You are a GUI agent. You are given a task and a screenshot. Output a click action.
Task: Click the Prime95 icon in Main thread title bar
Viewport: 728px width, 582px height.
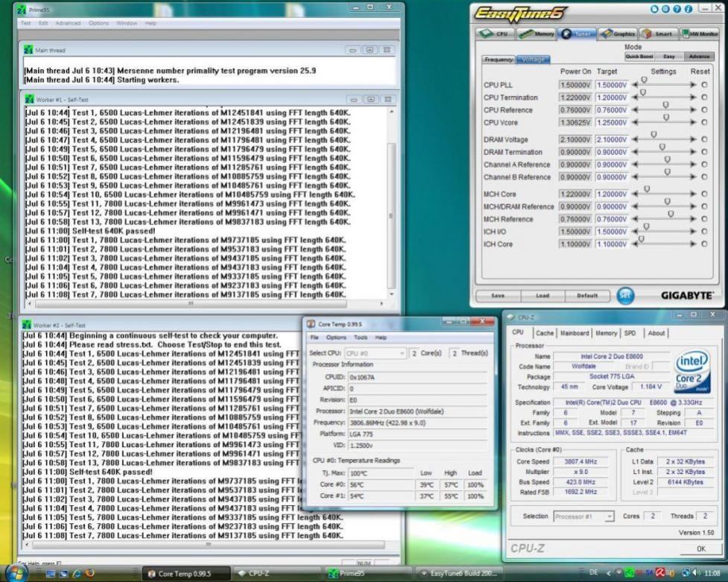pos(28,50)
